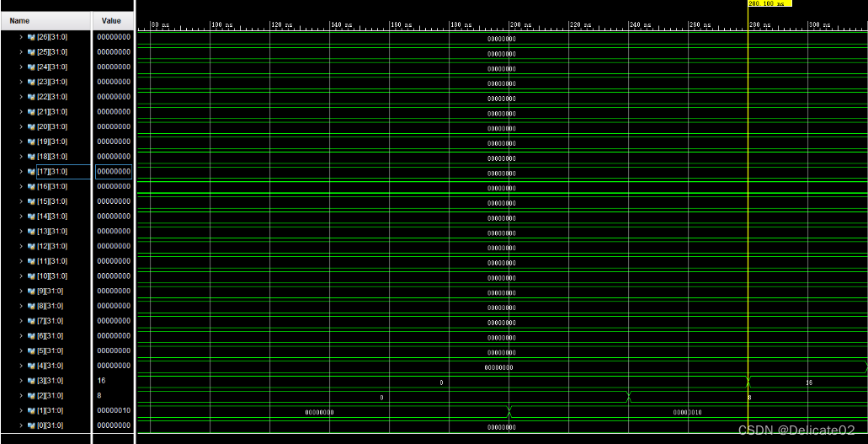Click the waveform segment labeled 16 in row [3]
Image resolution: width=868 pixels, height=444 pixels.
point(809,382)
